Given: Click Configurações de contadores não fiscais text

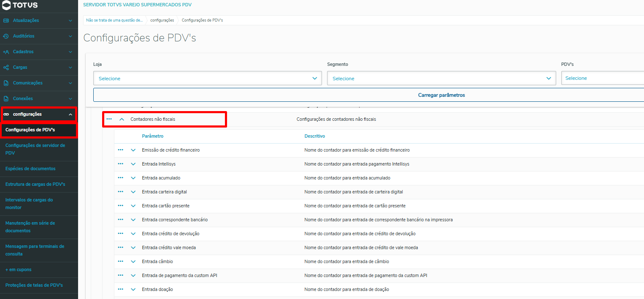Looking at the screenshot, I should pos(336,119).
